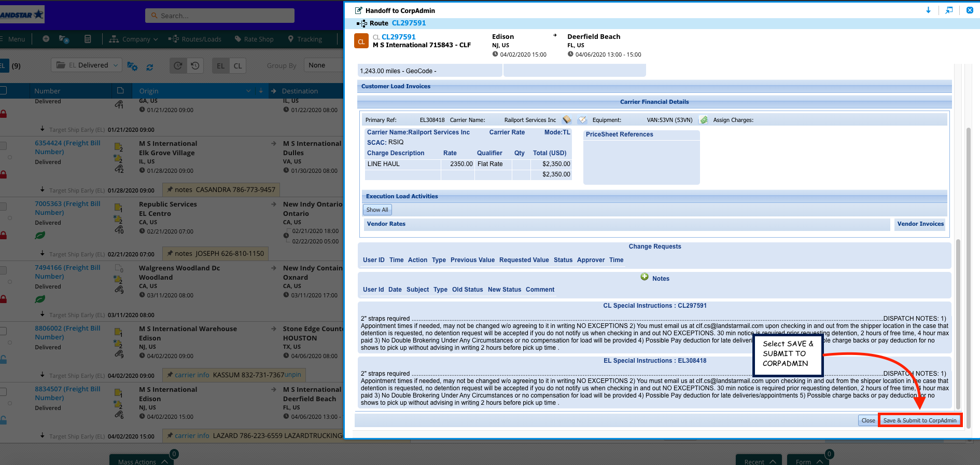Check the checkbox for load 6354424
This screenshot has height=465, width=980.
(x=3, y=146)
